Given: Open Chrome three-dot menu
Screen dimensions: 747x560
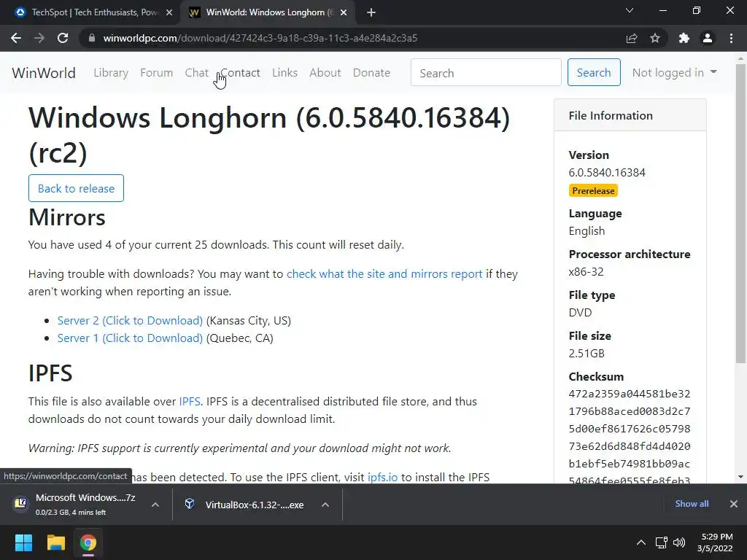Looking at the screenshot, I should tap(731, 38).
